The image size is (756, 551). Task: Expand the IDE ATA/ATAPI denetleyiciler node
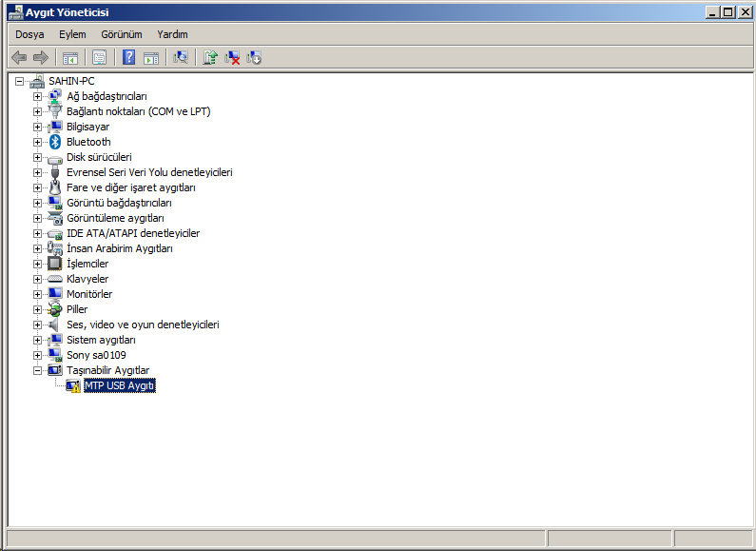[x=37, y=233]
